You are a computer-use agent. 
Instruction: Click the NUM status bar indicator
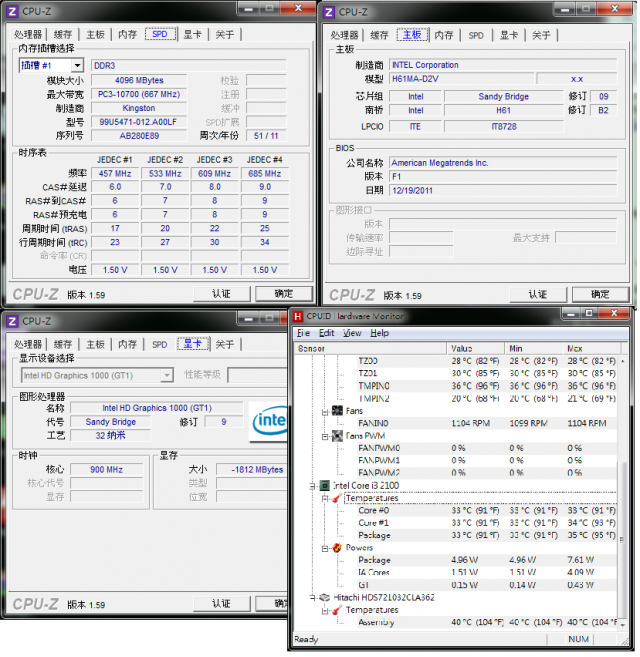coord(578,639)
